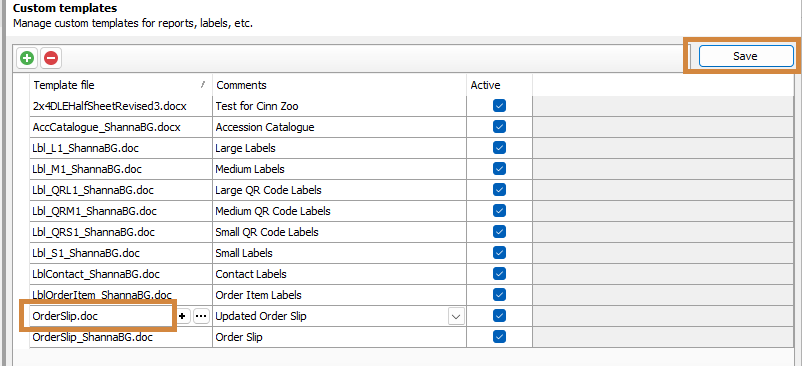Viewport: 802px width, 366px height.
Task: Click the plus icon beside OrderSlip.doc
Action: point(184,317)
